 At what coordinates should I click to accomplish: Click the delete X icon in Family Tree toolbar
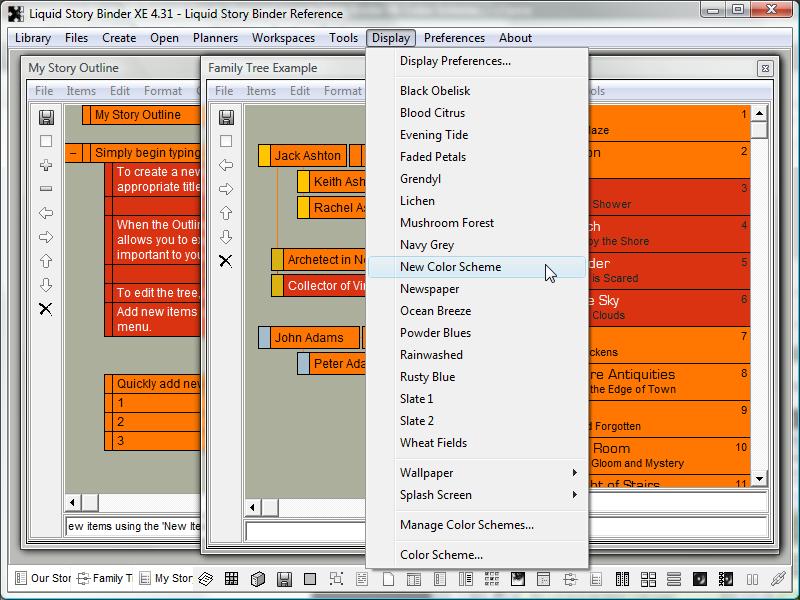[x=226, y=261]
